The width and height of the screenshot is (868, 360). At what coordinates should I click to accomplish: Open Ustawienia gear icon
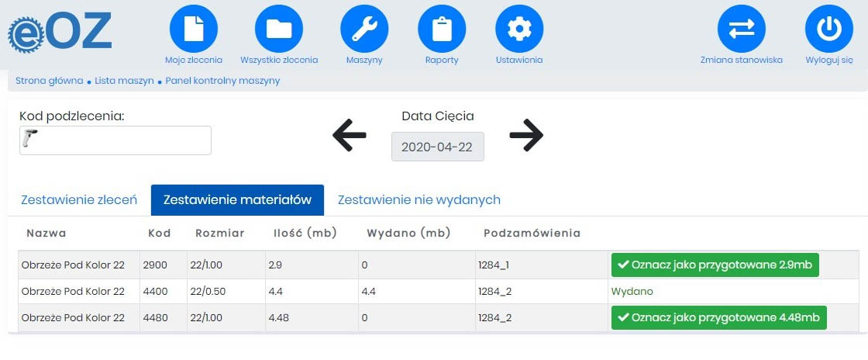tap(519, 29)
